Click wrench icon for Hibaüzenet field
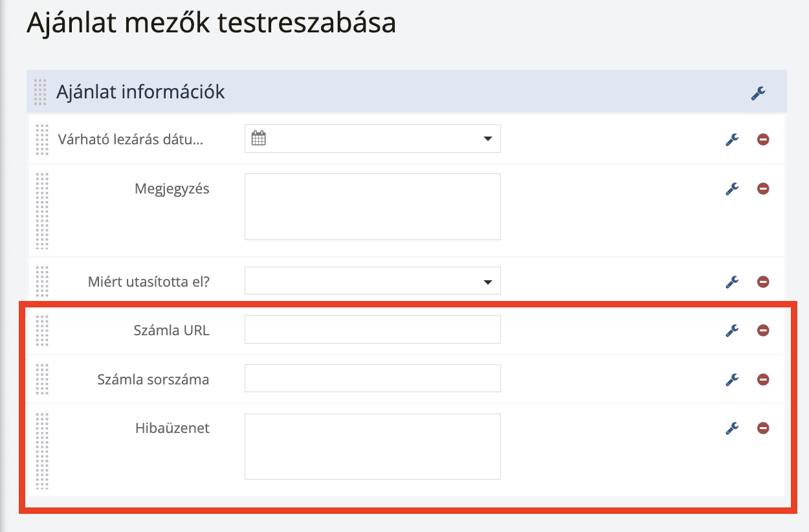Viewport: 809px width, 532px height. (732, 428)
